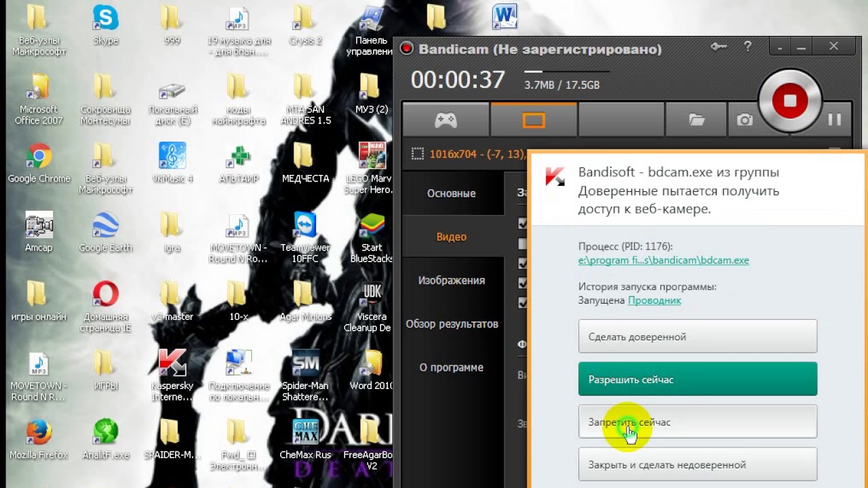Open the Изображения settings tab
The height and width of the screenshot is (488, 868).
(x=452, y=280)
